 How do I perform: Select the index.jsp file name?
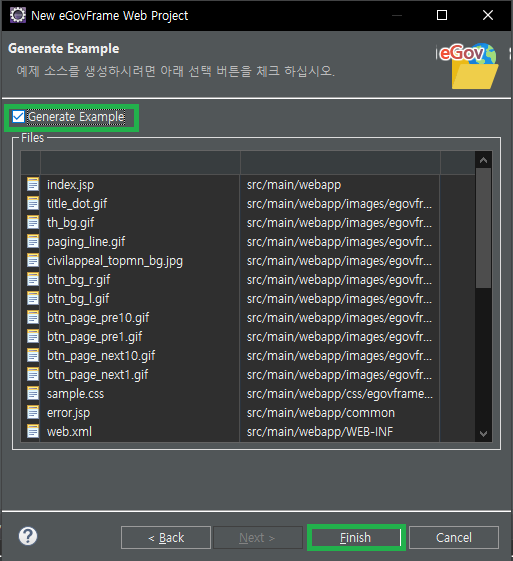[70, 185]
